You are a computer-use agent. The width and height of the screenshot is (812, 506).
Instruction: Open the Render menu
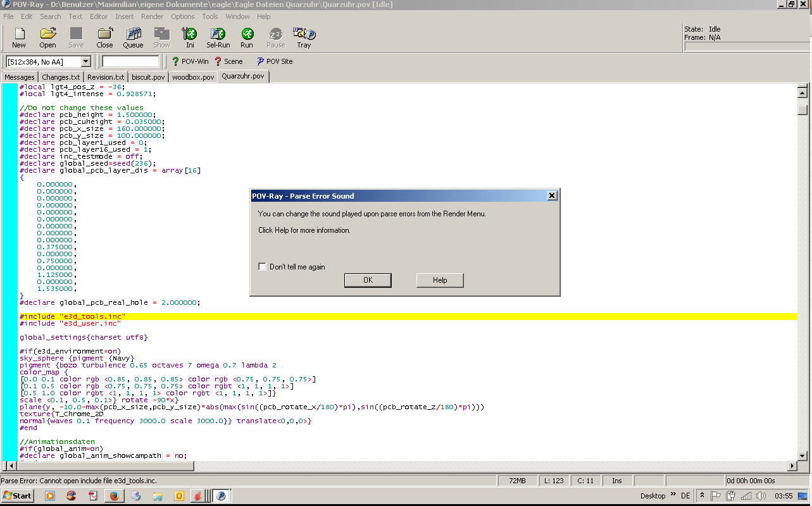point(153,16)
